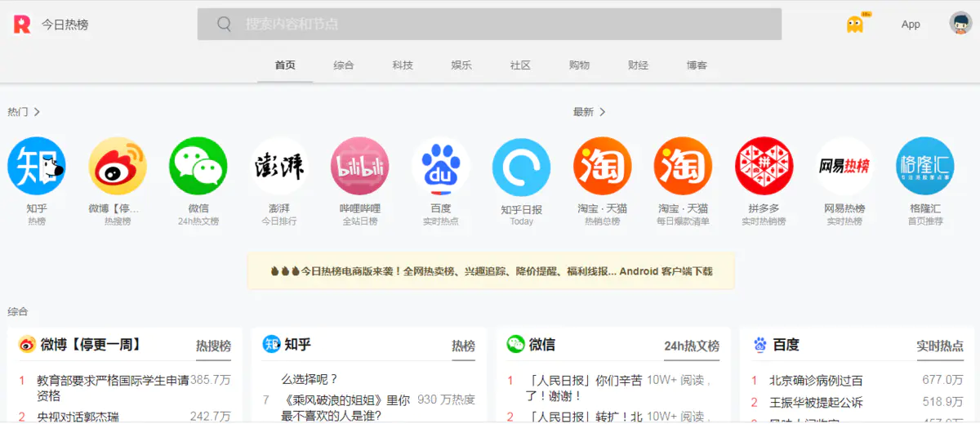
Task: Open 王振华被提起公诉 headline
Action: coord(816,402)
